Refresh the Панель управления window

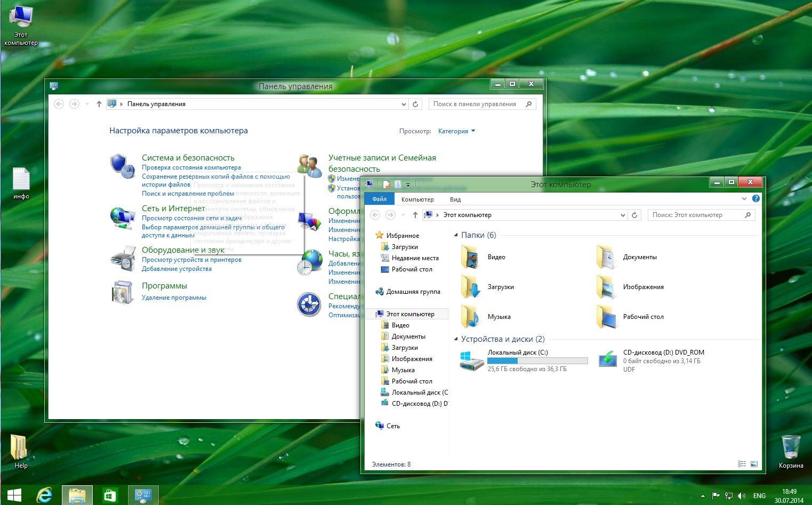pos(415,104)
